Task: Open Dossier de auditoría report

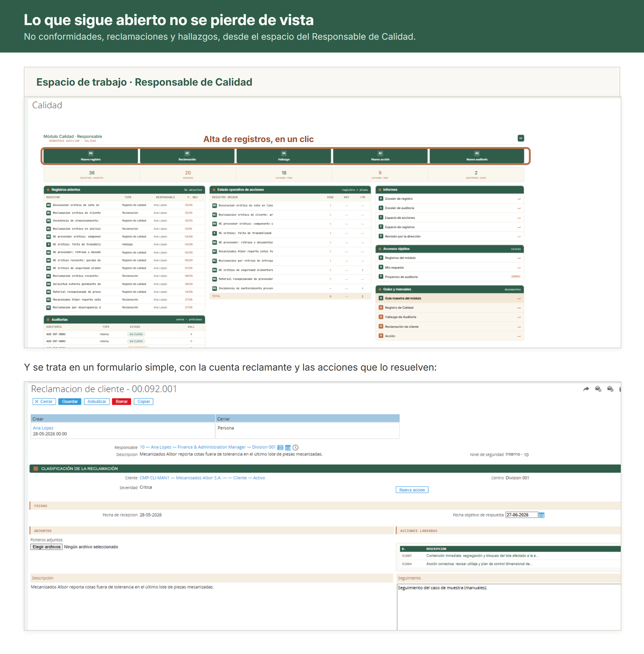Action: (x=449, y=208)
